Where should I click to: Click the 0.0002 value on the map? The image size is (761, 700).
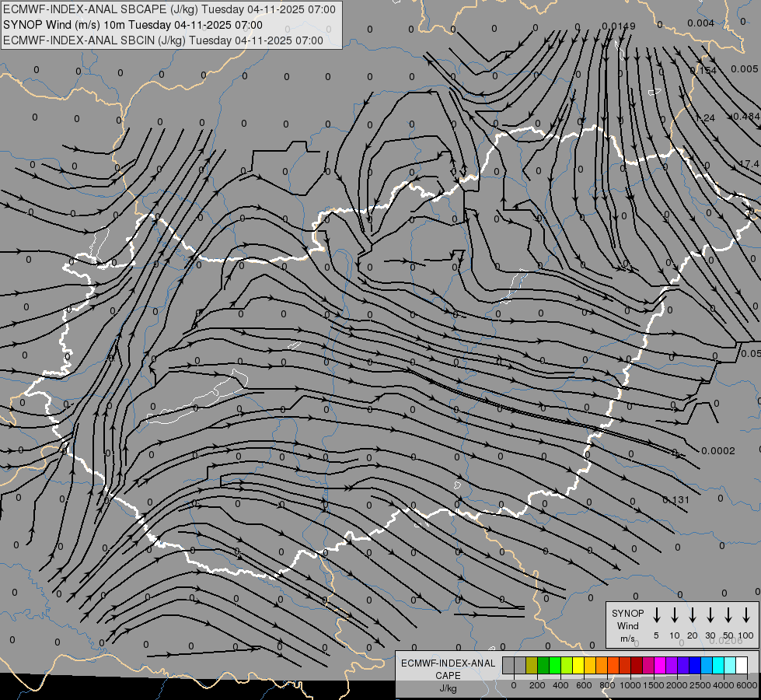click(x=717, y=451)
